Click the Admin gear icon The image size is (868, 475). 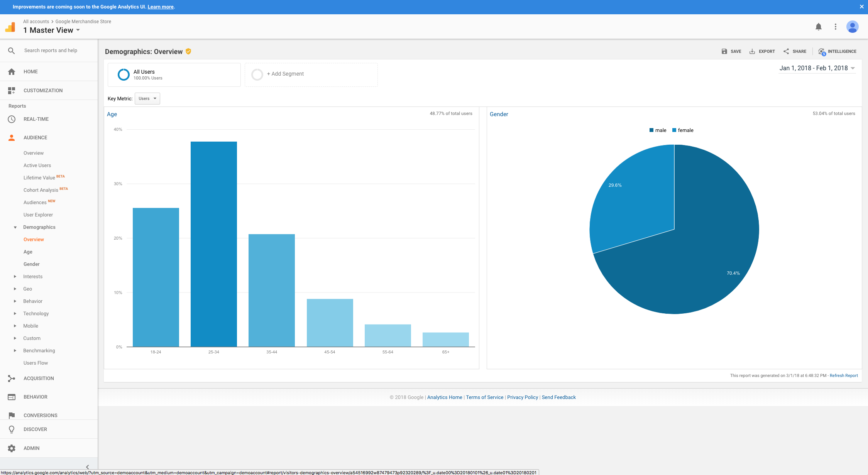pyautogui.click(x=12, y=448)
